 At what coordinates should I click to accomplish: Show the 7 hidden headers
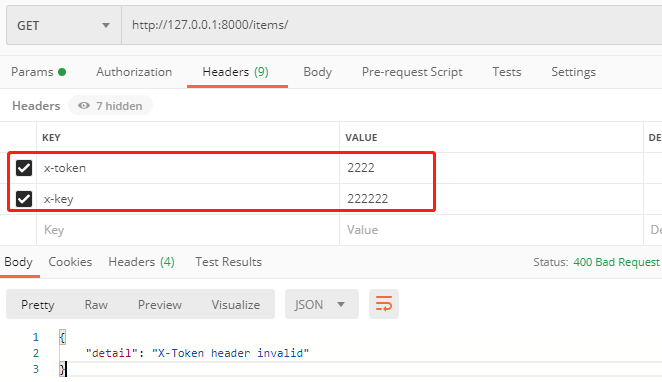110,106
